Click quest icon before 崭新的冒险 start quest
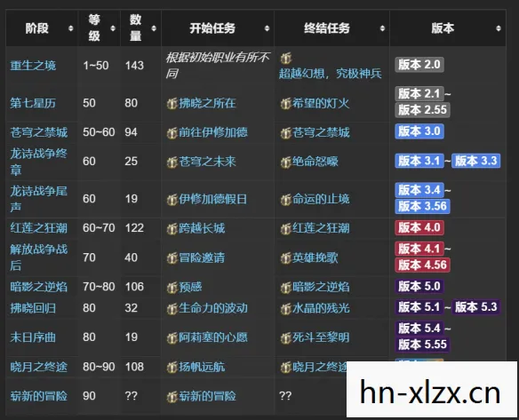 point(172,397)
